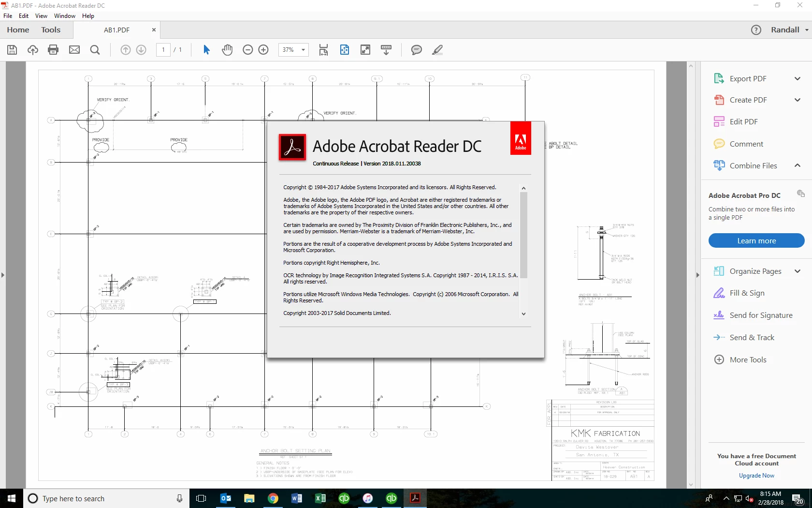This screenshot has width=812, height=508.
Task: Click the Save file icon
Action: click(12, 50)
